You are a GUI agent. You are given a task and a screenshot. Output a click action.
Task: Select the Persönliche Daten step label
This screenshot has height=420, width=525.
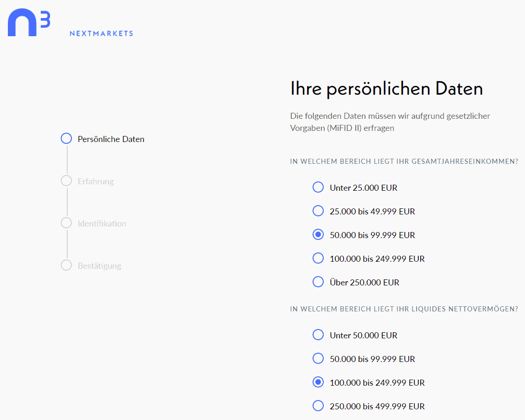coord(111,139)
